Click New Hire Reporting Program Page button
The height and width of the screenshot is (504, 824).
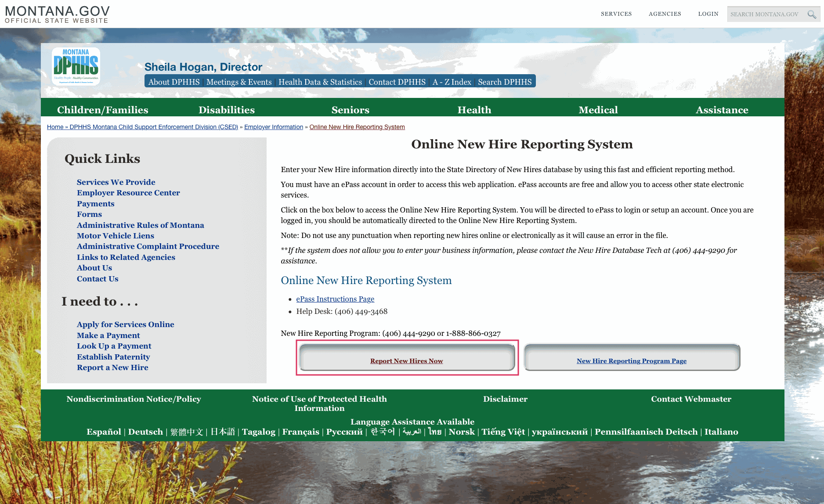(x=632, y=358)
